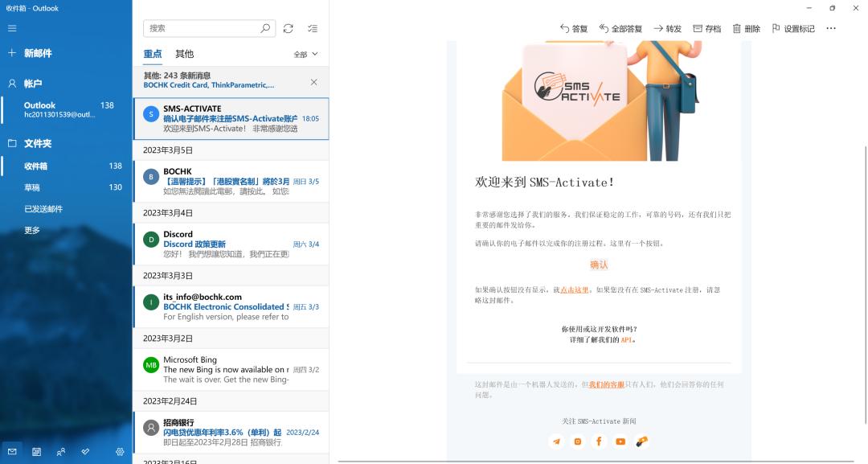Click the orange 确认 confirm button

tap(599, 265)
